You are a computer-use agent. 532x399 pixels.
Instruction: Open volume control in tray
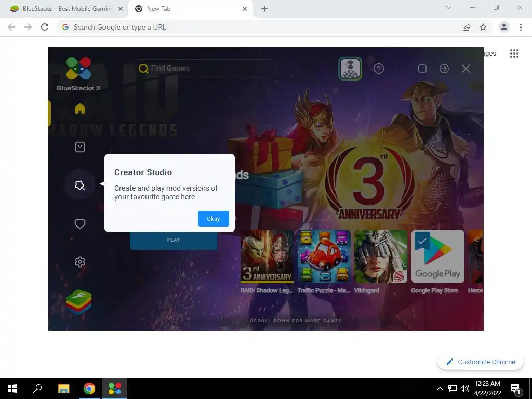(x=465, y=389)
